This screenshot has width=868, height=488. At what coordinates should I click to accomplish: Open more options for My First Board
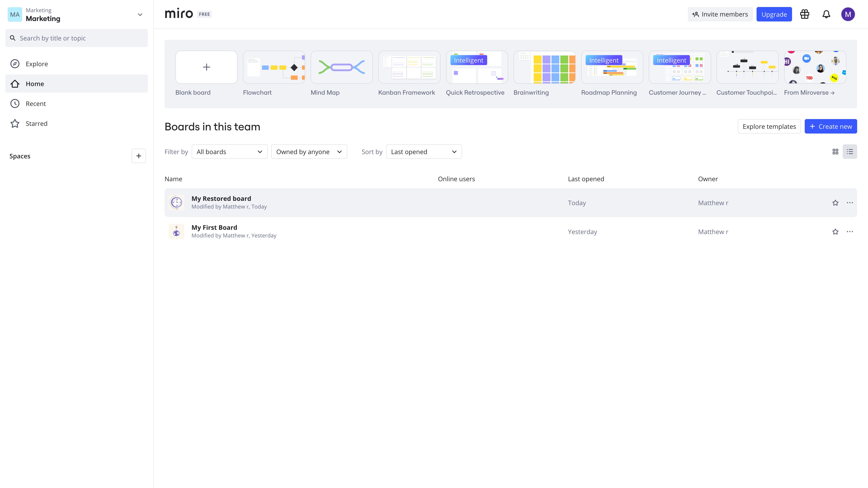(850, 232)
